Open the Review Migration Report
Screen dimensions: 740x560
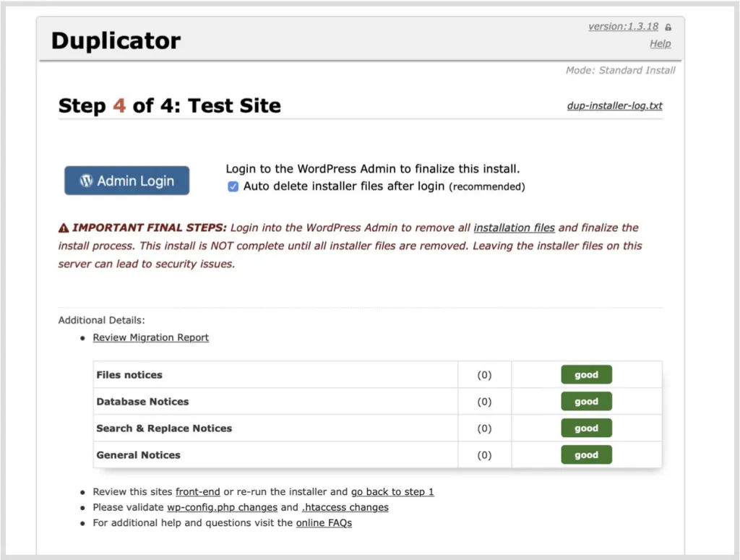tap(150, 337)
